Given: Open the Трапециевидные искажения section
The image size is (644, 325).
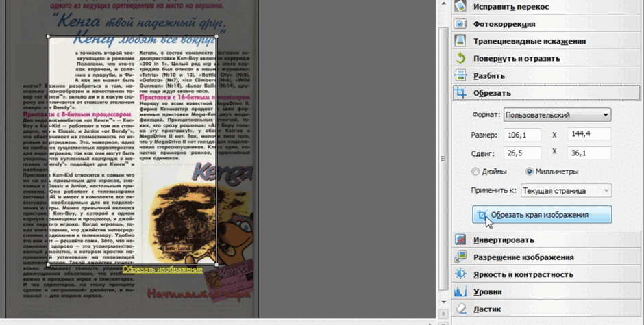Looking at the screenshot, I should coord(546,41).
